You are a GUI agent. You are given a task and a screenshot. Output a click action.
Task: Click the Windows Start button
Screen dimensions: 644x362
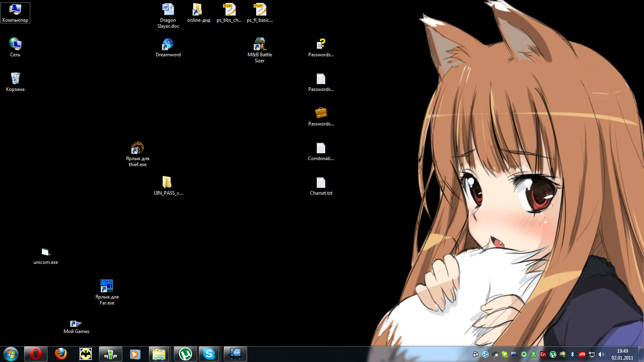click(x=11, y=354)
